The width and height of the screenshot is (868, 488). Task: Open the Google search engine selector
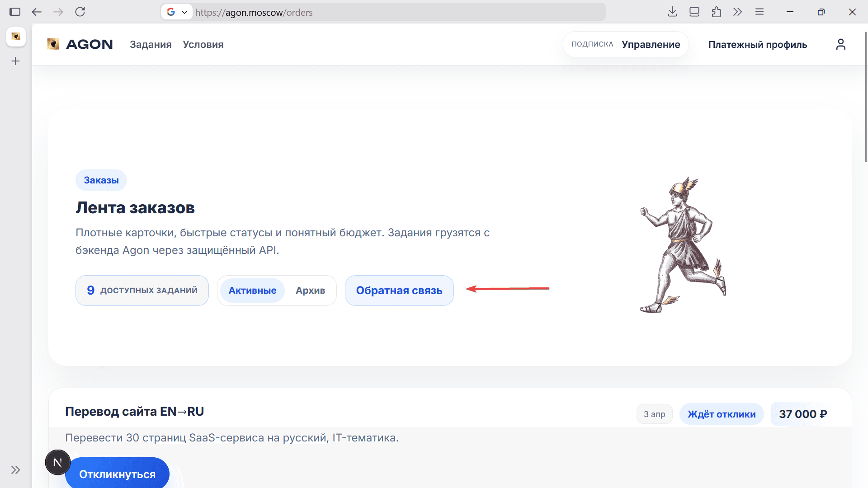click(177, 12)
